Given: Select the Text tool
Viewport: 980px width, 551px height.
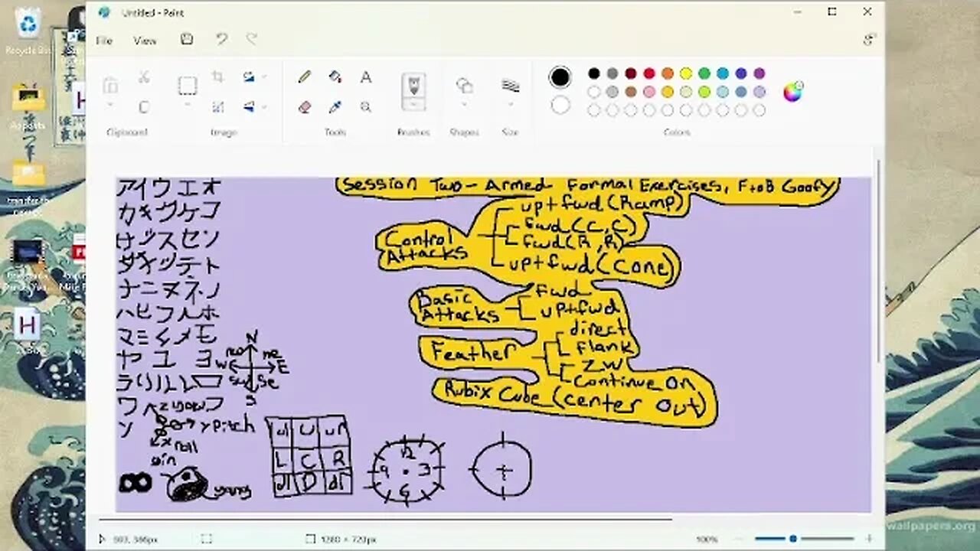Looking at the screenshot, I should click(x=366, y=77).
